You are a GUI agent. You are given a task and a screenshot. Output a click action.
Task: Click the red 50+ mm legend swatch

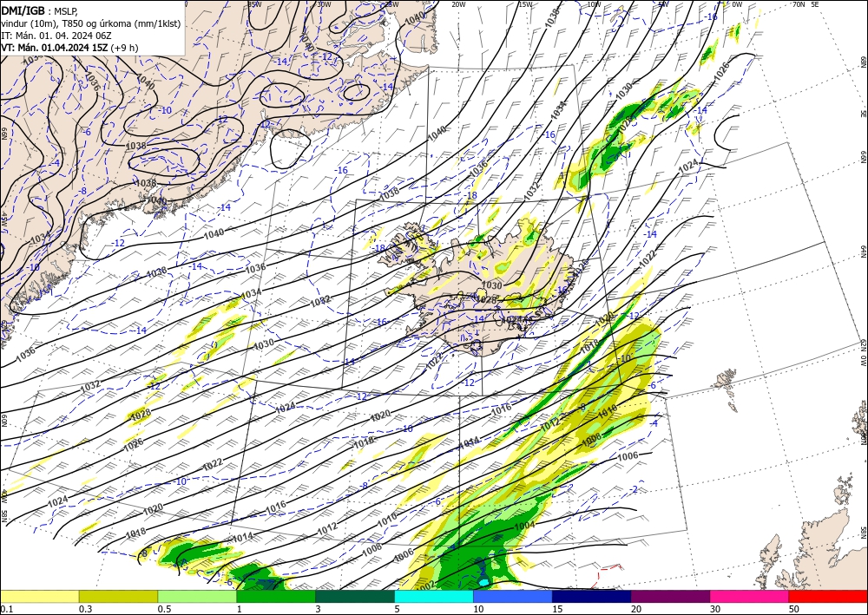pyautogui.click(x=828, y=596)
